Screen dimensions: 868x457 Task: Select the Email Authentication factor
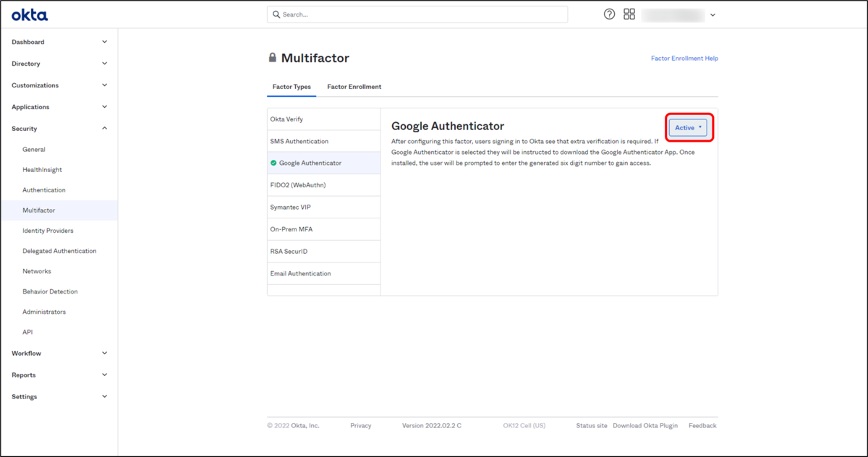[324, 274]
